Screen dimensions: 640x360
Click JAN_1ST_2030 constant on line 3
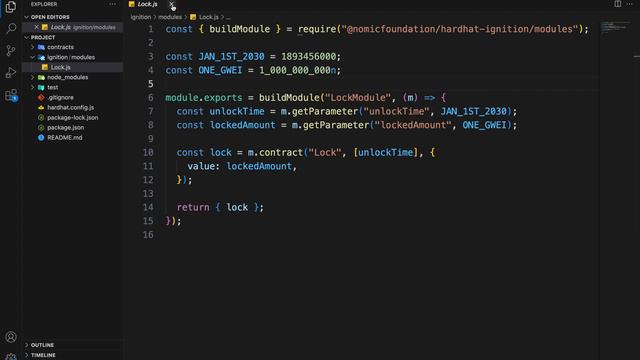pos(231,56)
